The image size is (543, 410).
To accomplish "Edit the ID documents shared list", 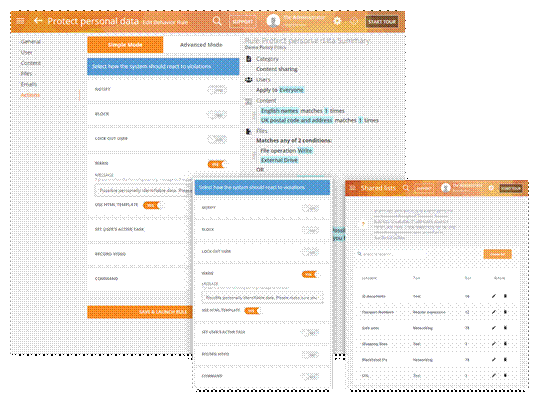I will point(494,296).
